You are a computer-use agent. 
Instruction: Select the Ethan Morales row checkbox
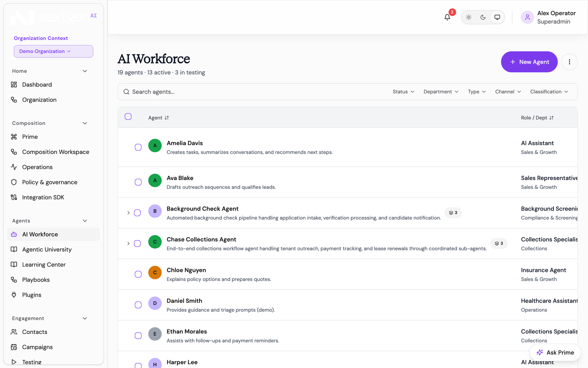click(138, 336)
